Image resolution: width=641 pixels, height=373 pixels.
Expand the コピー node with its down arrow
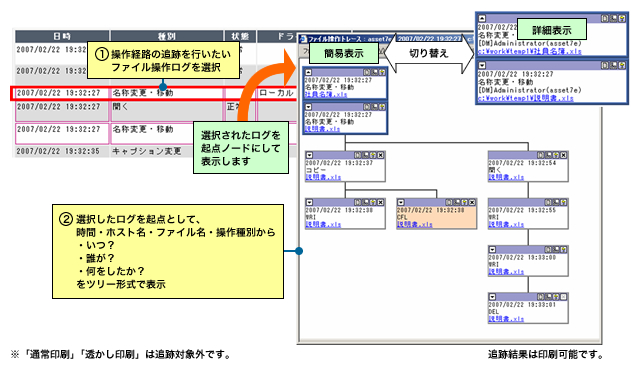point(309,155)
